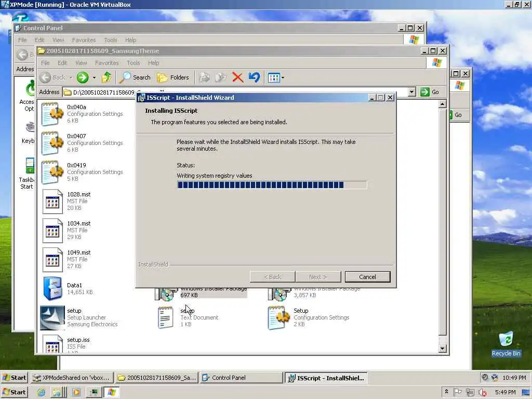532x399 pixels.
Task: Click the host Start button on the bottom taskbar
Action: click(x=14, y=392)
